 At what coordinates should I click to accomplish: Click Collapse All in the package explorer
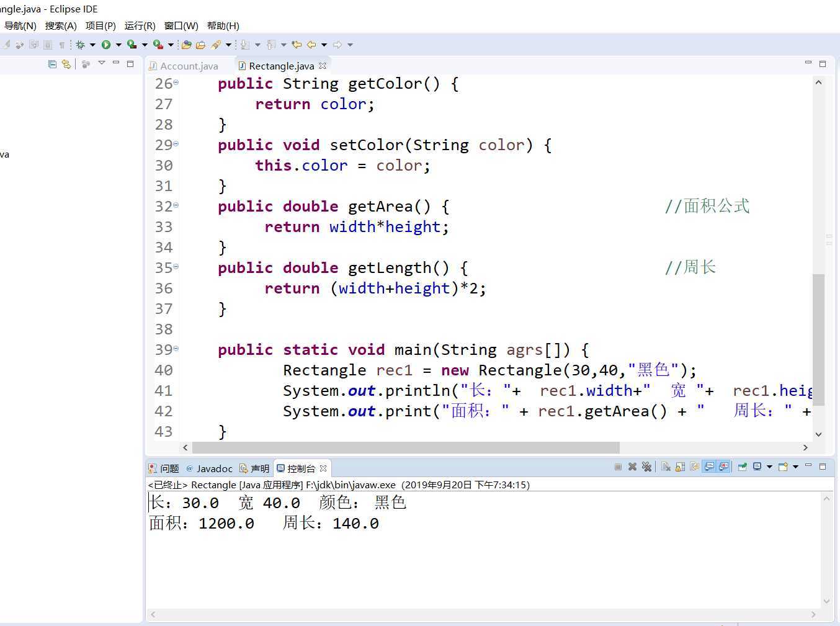[52, 64]
